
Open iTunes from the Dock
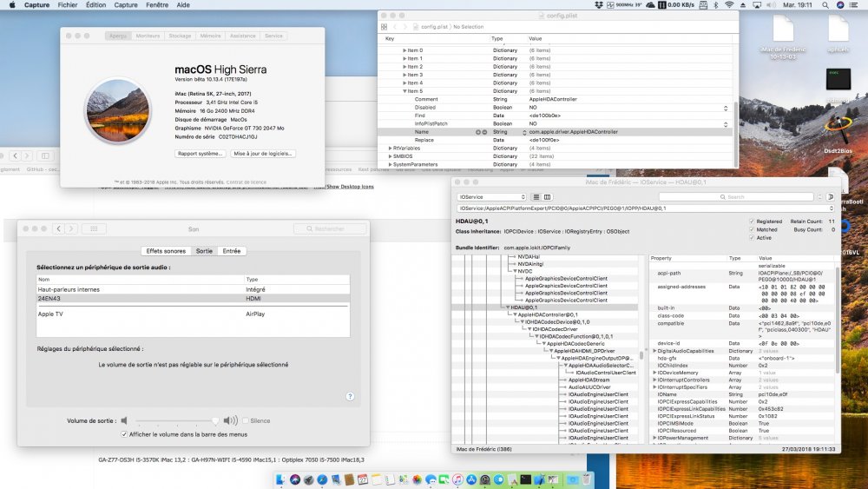coord(457,479)
